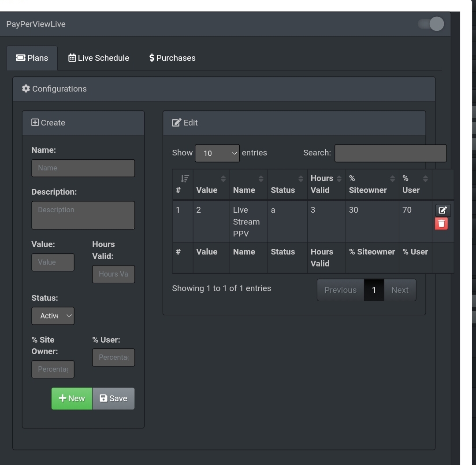Viewport: 476px width, 465px height.
Task: Open the Purchases tab
Action: pos(172,58)
